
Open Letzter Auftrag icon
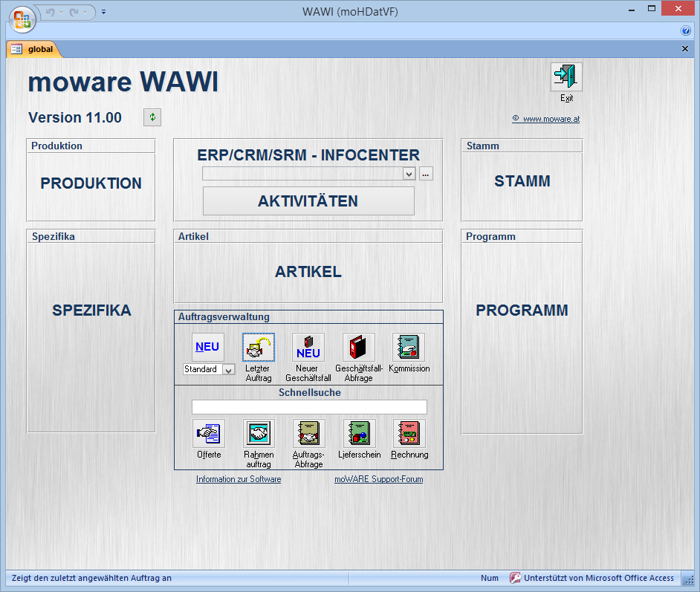tap(259, 347)
